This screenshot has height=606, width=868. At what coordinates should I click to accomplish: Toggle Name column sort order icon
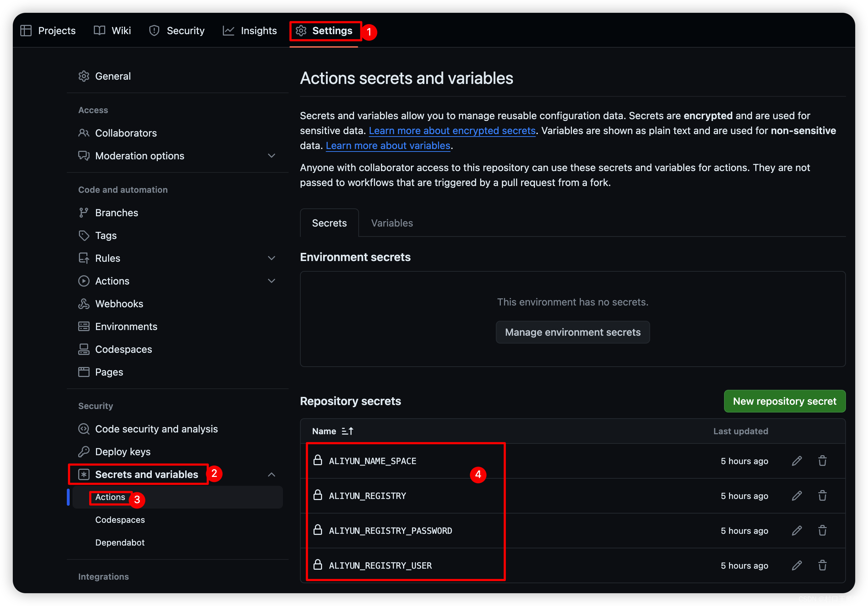(347, 431)
